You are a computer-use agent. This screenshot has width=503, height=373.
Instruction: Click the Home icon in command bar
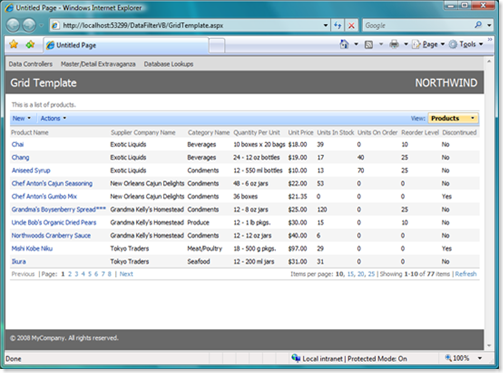pos(344,44)
